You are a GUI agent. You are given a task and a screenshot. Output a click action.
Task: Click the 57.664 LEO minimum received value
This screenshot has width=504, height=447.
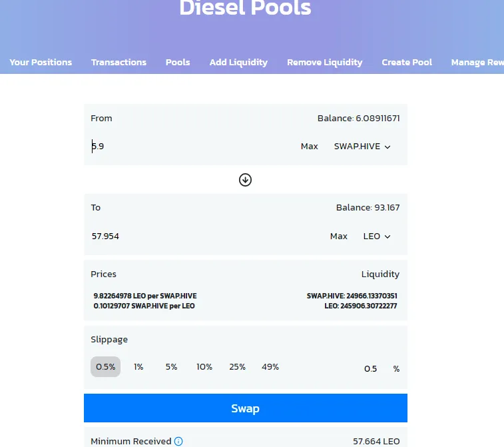[376, 441]
